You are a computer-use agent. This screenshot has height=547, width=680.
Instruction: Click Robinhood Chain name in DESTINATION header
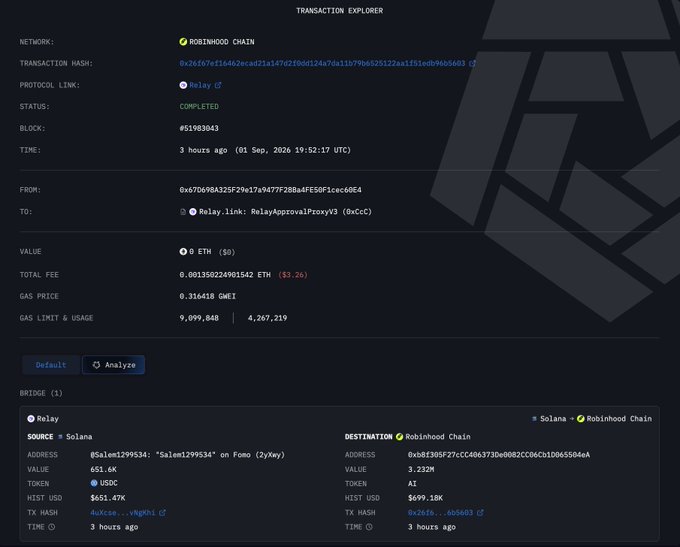click(x=438, y=437)
